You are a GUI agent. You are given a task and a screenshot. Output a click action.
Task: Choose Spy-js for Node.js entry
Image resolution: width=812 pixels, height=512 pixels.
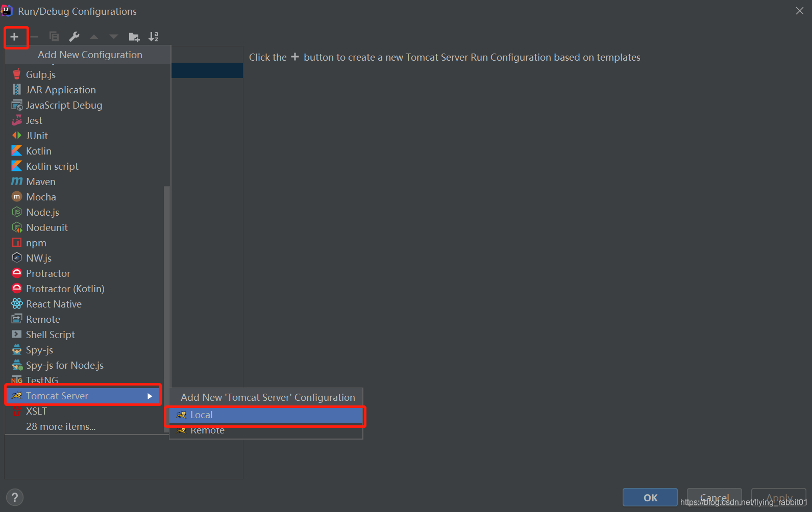tap(84, 365)
